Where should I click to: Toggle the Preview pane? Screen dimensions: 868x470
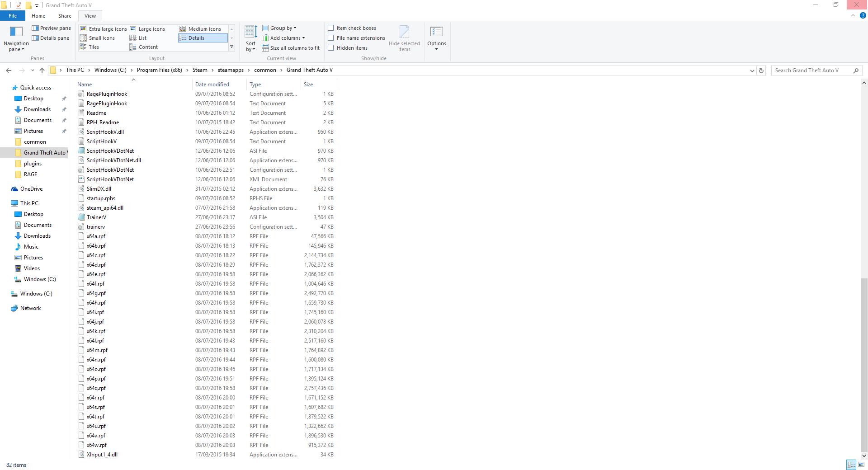tap(51, 28)
